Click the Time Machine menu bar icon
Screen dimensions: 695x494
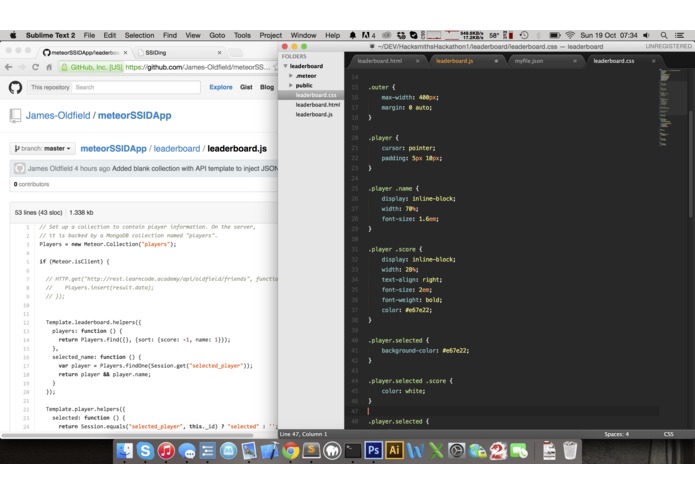point(524,35)
